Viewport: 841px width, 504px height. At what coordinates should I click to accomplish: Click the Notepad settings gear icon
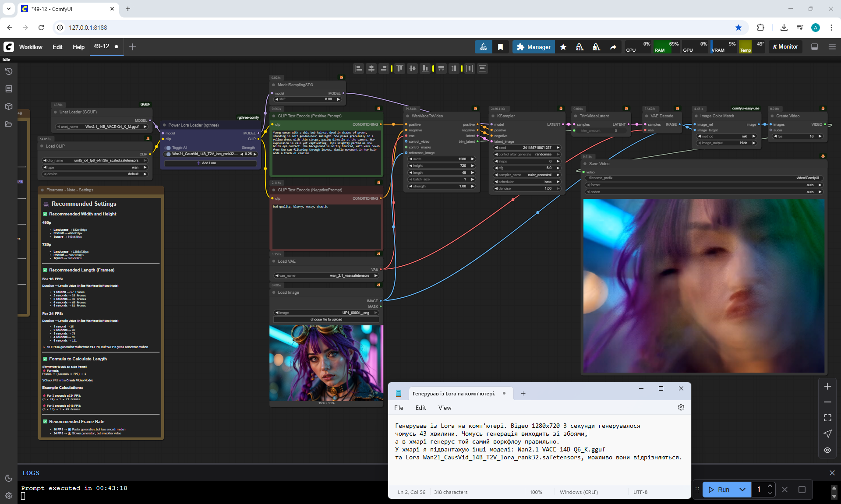pyautogui.click(x=681, y=407)
